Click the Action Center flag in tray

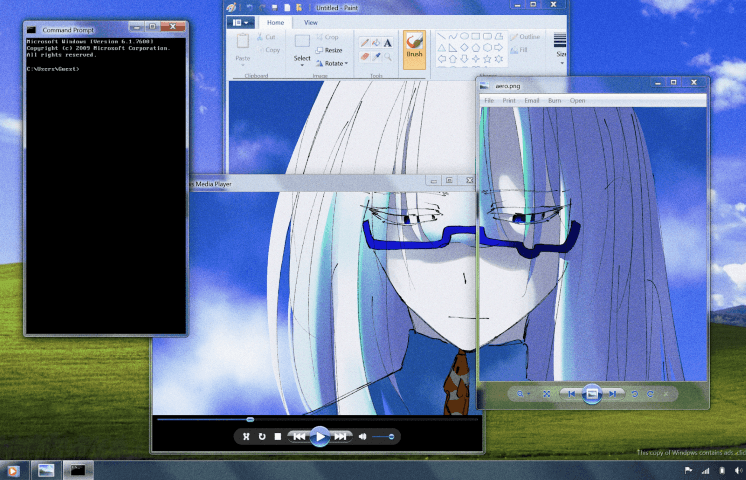pyautogui.click(x=688, y=470)
